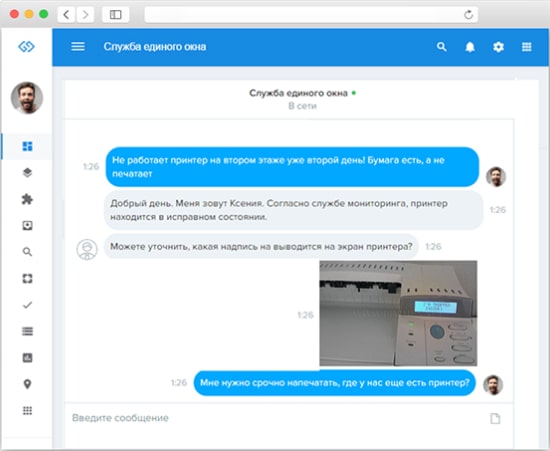Open the apps grid in the header
This screenshot has height=451, width=550.
click(x=526, y=47)
